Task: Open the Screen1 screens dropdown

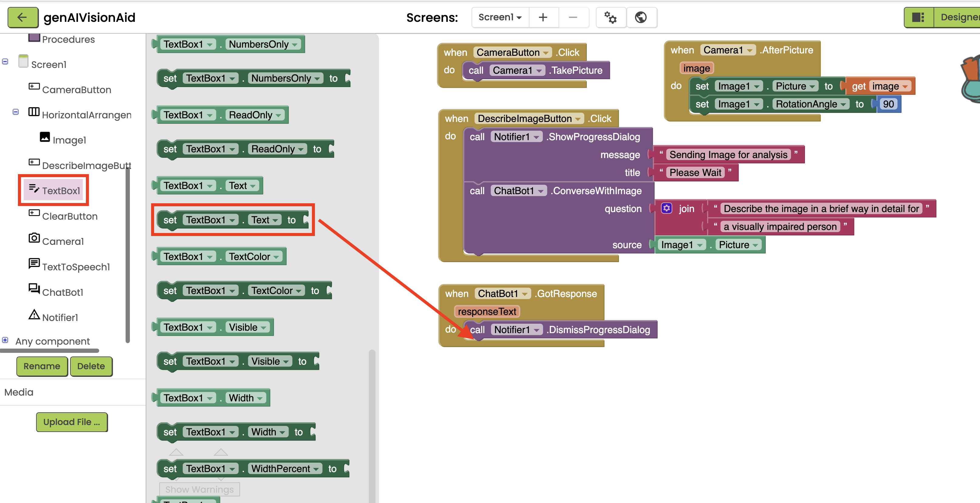Action: (500, 17)
